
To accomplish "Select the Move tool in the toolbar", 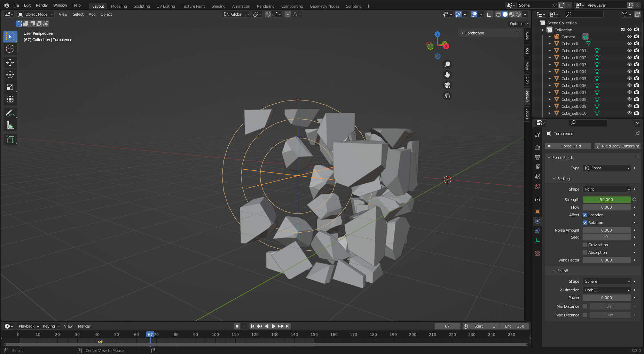I will click(10, 63).
